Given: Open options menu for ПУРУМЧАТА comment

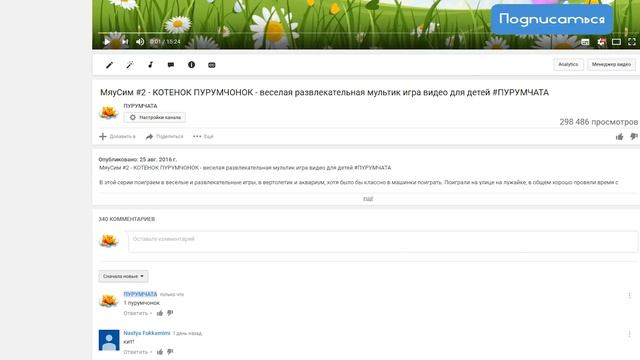Looking at the screenshot, I should pos(629,295).
